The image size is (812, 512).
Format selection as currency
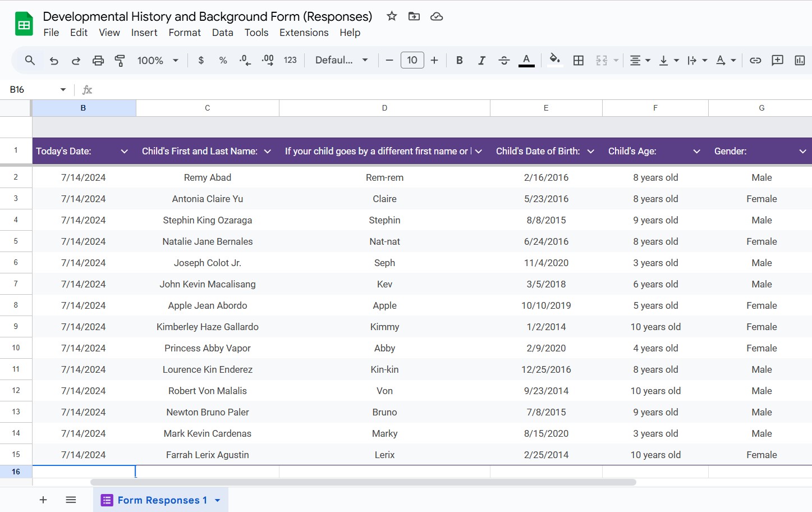201,61
